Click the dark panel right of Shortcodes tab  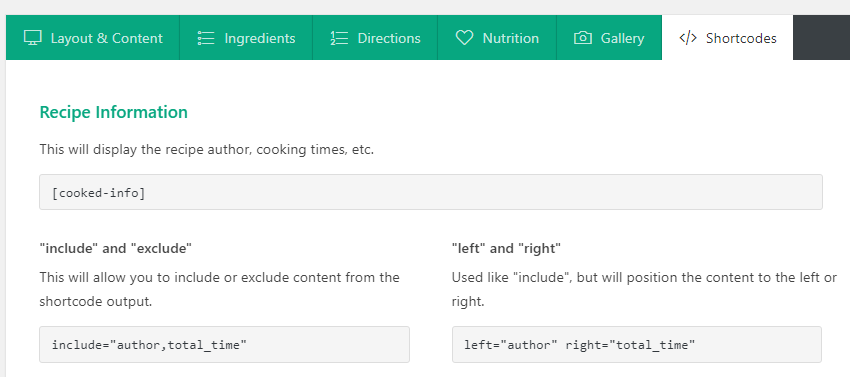(x=821, y=37)
